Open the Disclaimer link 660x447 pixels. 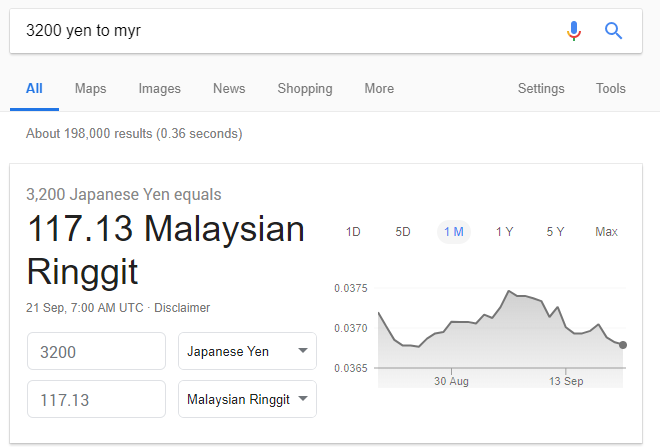tap(181, 308)
